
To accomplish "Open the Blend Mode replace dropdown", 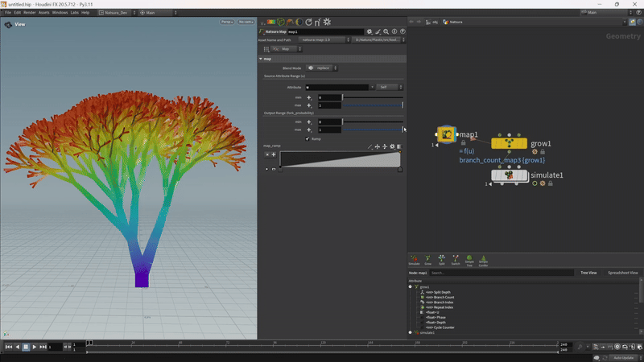I will [x=322, y=68].
